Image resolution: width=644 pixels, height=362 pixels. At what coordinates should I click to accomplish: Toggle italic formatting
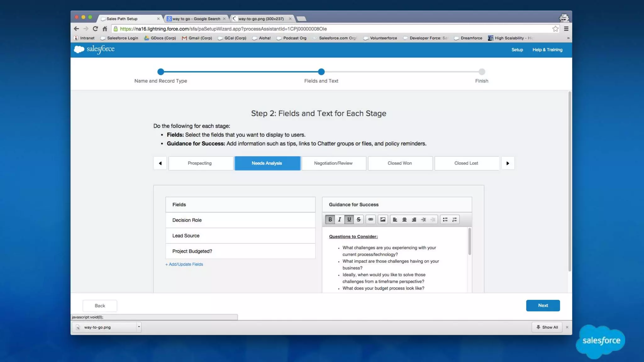(x=340, y=219)
